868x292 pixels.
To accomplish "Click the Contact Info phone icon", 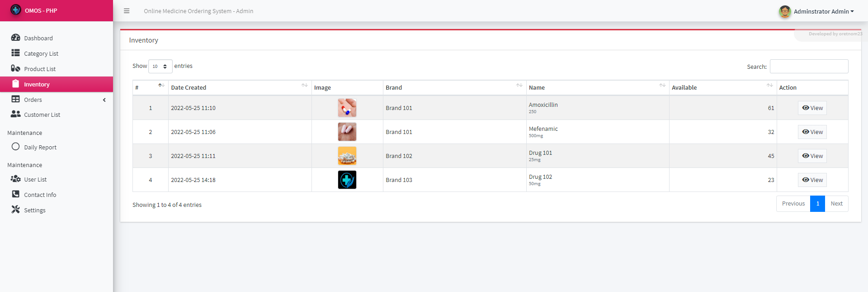I will pyautogui.click(x=15, y=194).
